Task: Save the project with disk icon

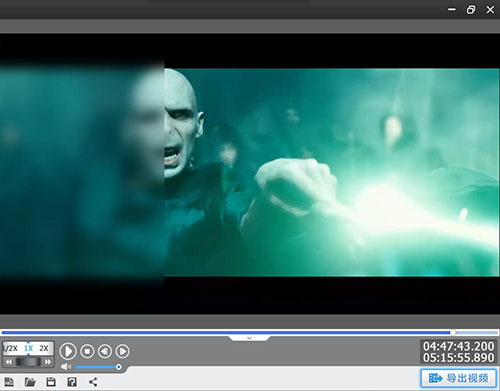Action: click(51, 382)
